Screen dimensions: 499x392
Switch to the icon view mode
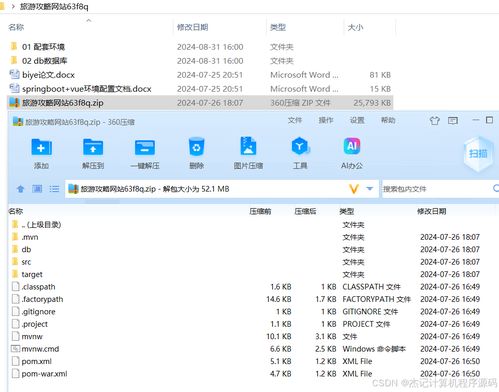[37, 189]
